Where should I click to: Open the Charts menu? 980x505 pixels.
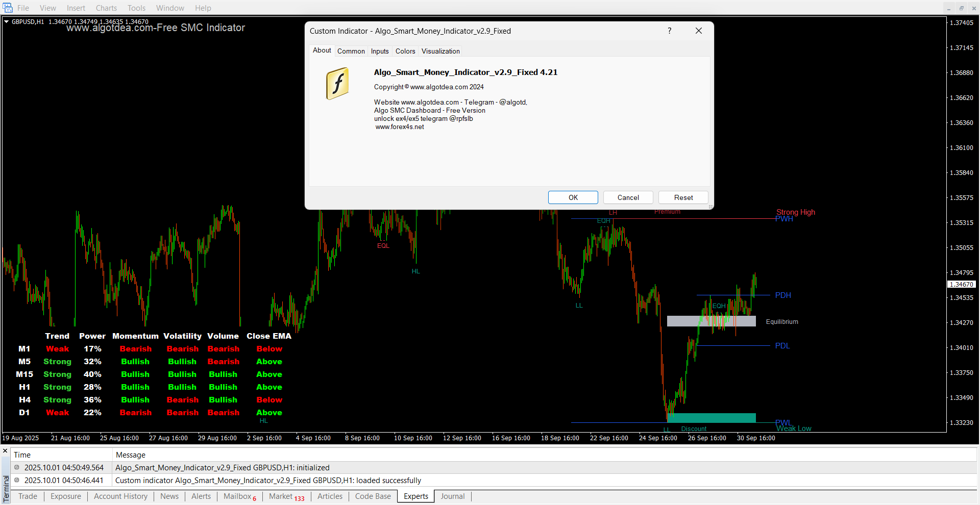tap(106, 8)
